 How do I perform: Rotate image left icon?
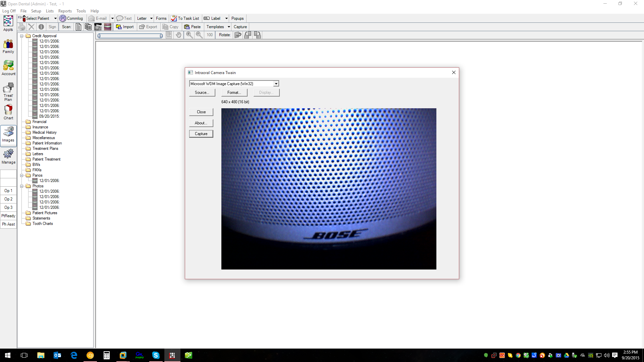point(248,35)
